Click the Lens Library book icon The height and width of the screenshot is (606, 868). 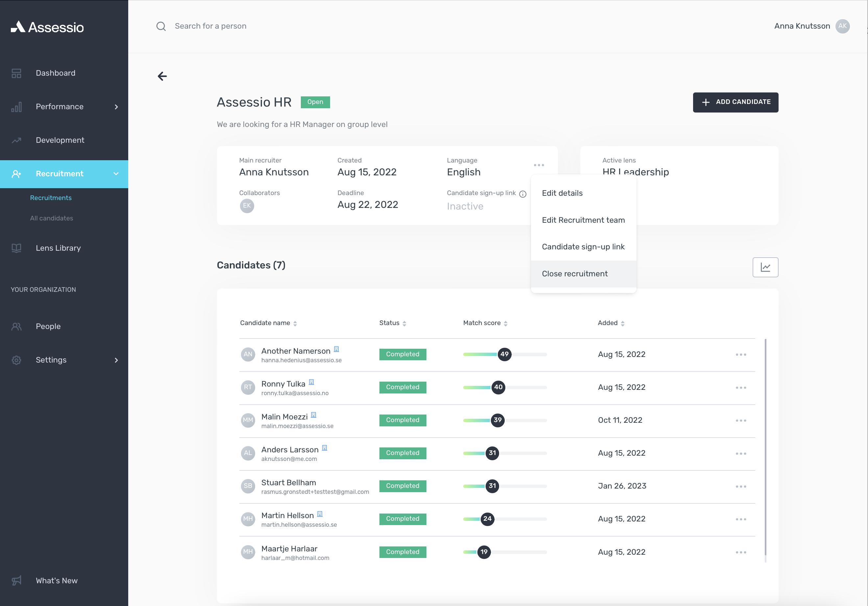pos(16,248)
